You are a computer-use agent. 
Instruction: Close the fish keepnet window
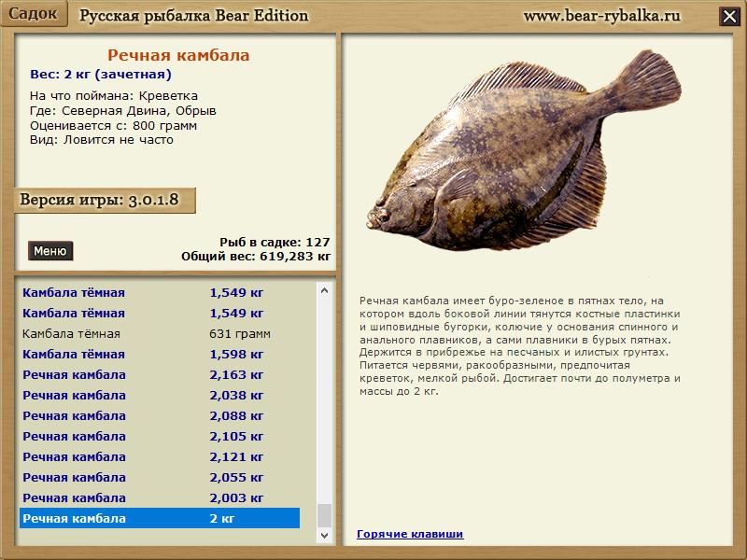click(728, 16)
